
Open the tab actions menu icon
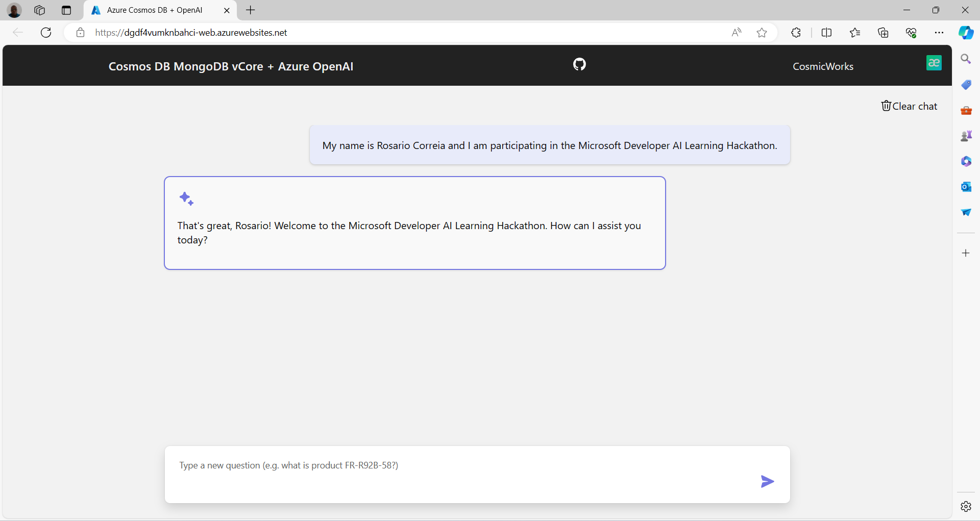click(66, 10)
